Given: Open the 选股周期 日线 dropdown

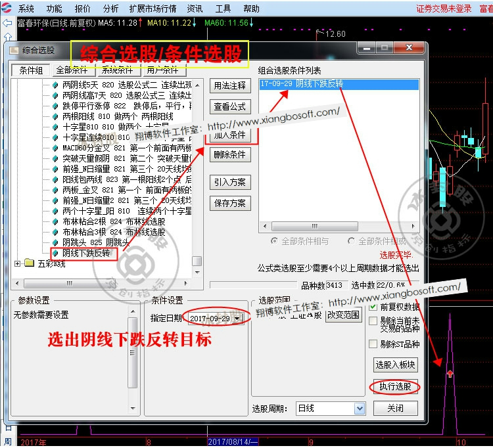Looking at the screenshot, I should (x=360, y=409).
